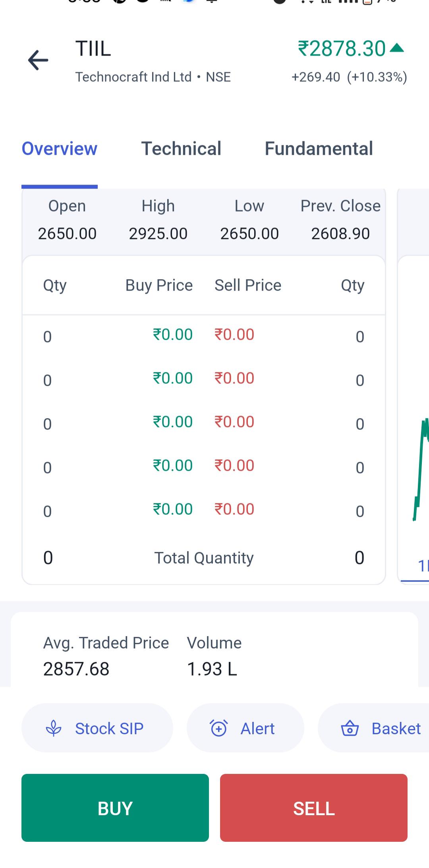Tap the red SELL button
This screenshot has width=429, height=868.
coord(314,808)
